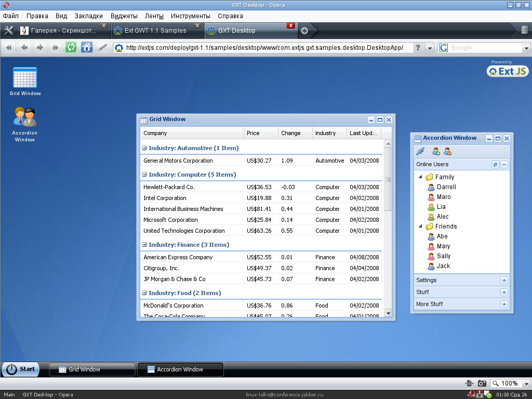Open the address bar history dropdown

pyautogui.click(x=430, y=48)
